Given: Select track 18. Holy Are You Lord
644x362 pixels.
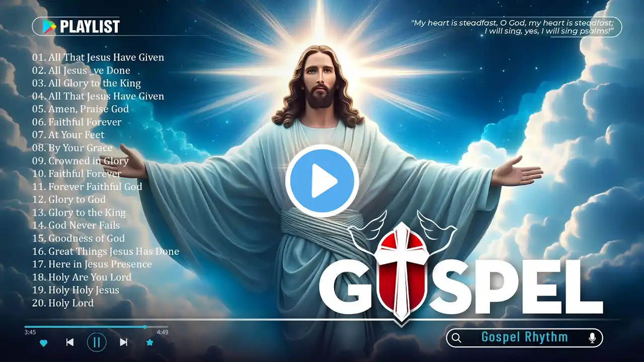Looking at the screenshot, I should pyautogui.click(x=82, y=277).
